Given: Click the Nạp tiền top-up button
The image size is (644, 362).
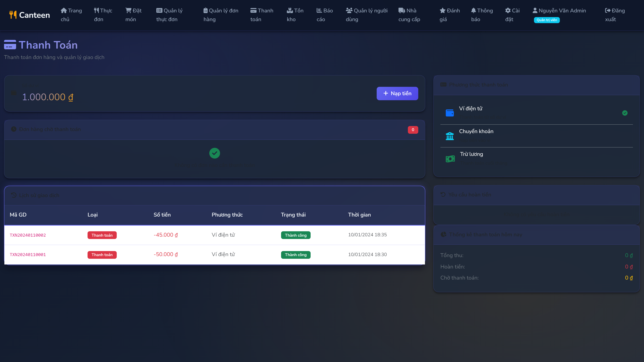Looking at the screenshot, I should (x=397, y=94).
